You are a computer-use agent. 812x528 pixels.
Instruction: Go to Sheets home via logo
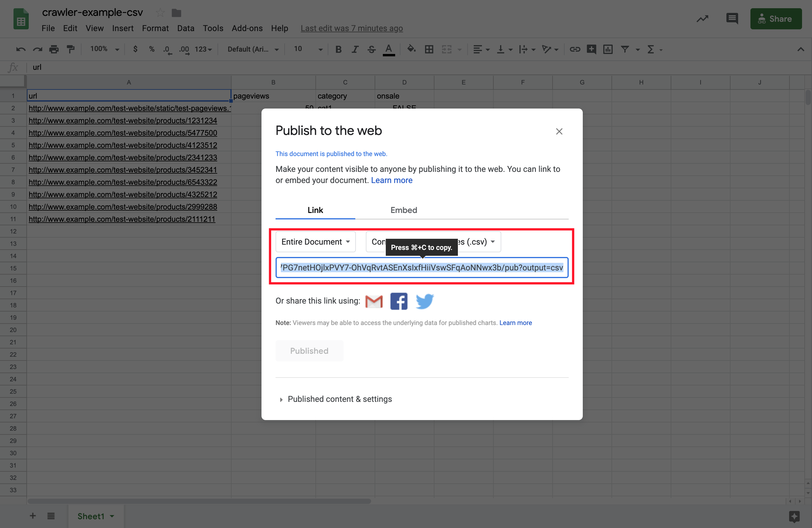[21, 19]
